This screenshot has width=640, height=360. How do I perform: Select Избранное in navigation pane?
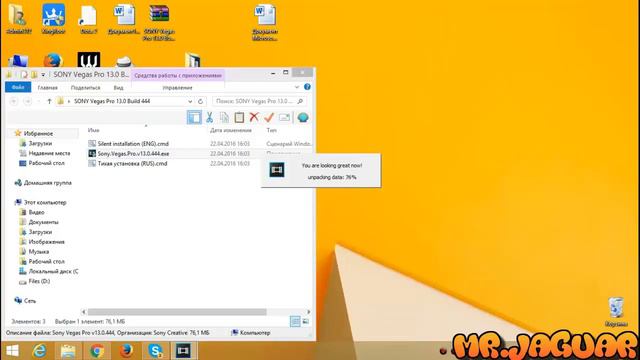(38, 133)
